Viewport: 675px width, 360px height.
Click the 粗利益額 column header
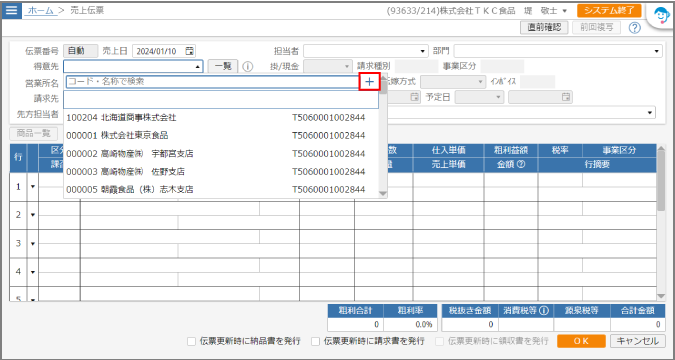pos(511,151)
